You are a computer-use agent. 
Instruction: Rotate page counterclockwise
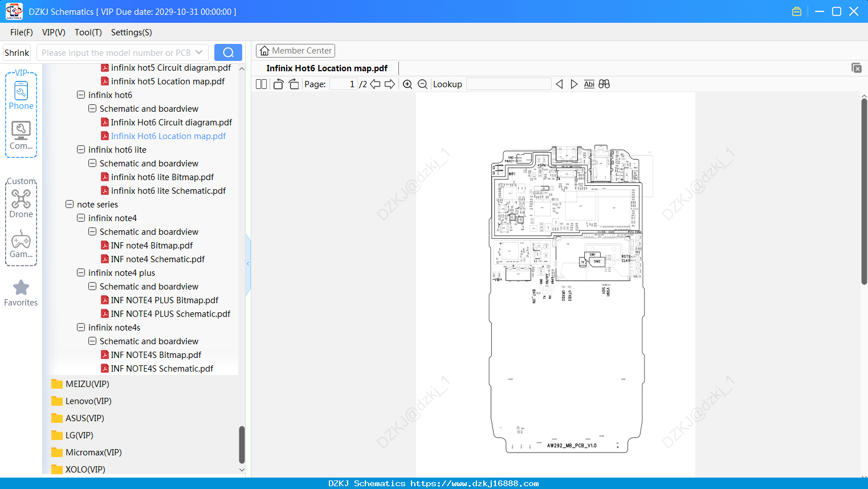[278, 84]
